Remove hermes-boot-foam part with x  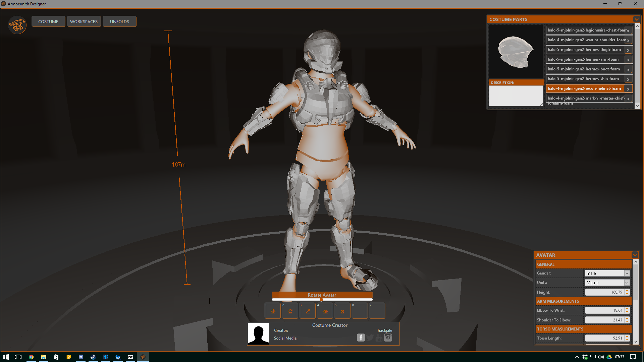point(629,70)
